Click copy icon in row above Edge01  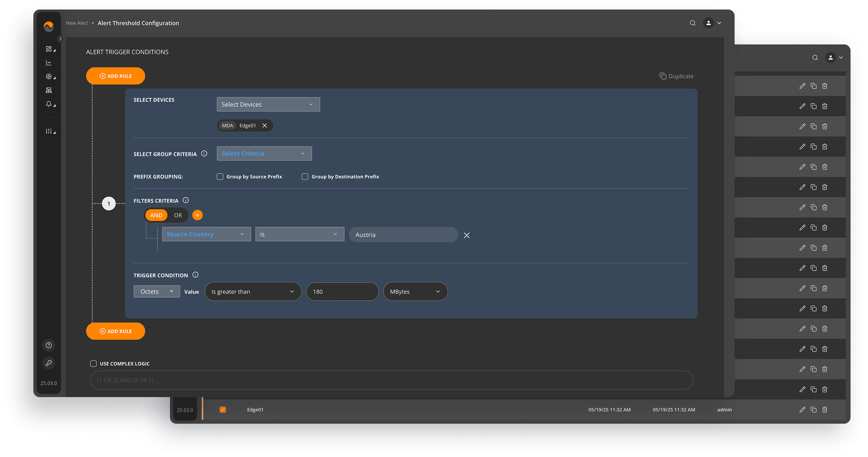(x=814, y=389)
